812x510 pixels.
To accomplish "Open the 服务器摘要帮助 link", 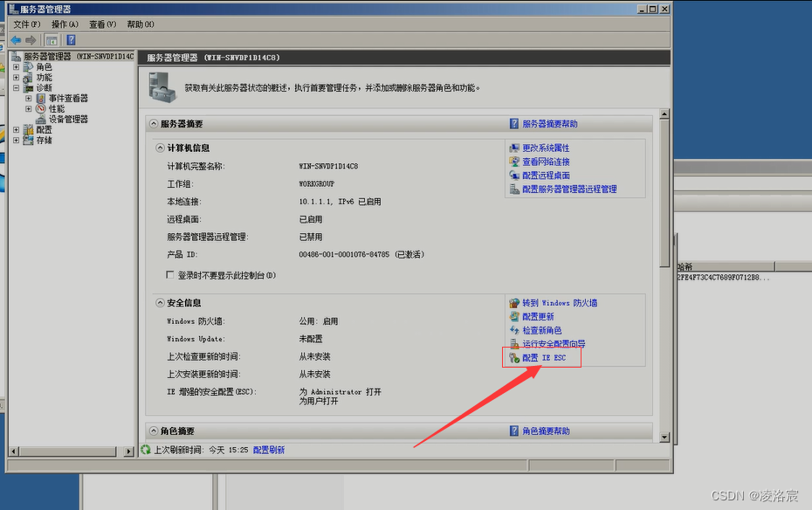I will click(550, 124).
